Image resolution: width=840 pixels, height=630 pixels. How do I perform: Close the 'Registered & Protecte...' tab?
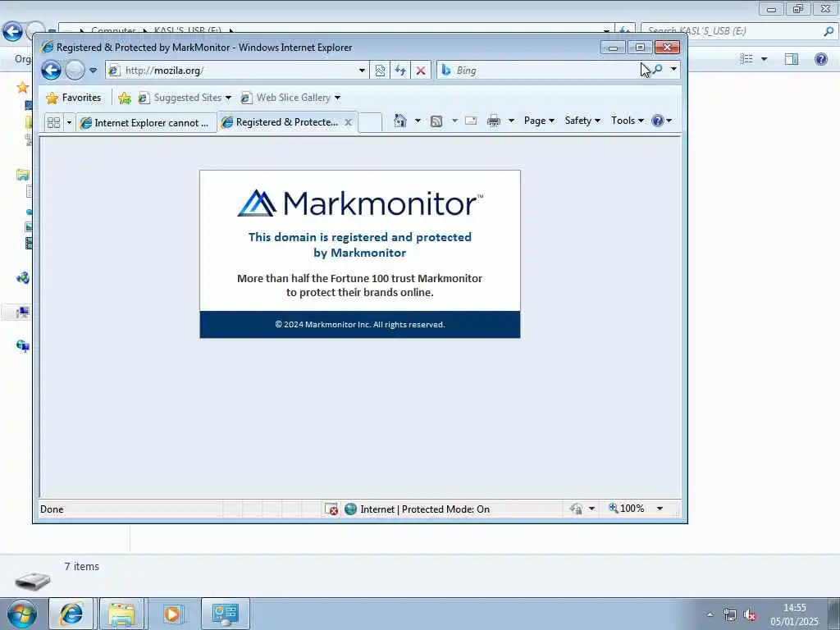[x=348, y=122]
